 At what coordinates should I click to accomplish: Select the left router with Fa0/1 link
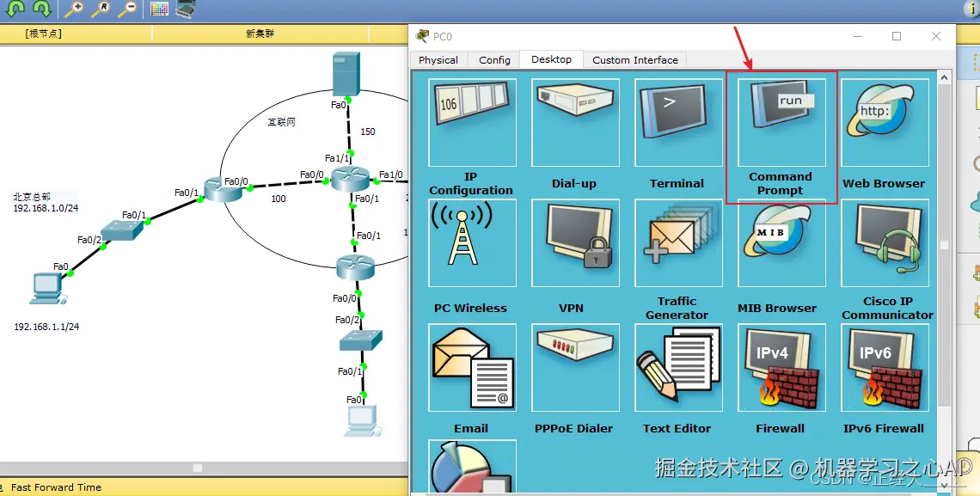[x=223, y=188]
